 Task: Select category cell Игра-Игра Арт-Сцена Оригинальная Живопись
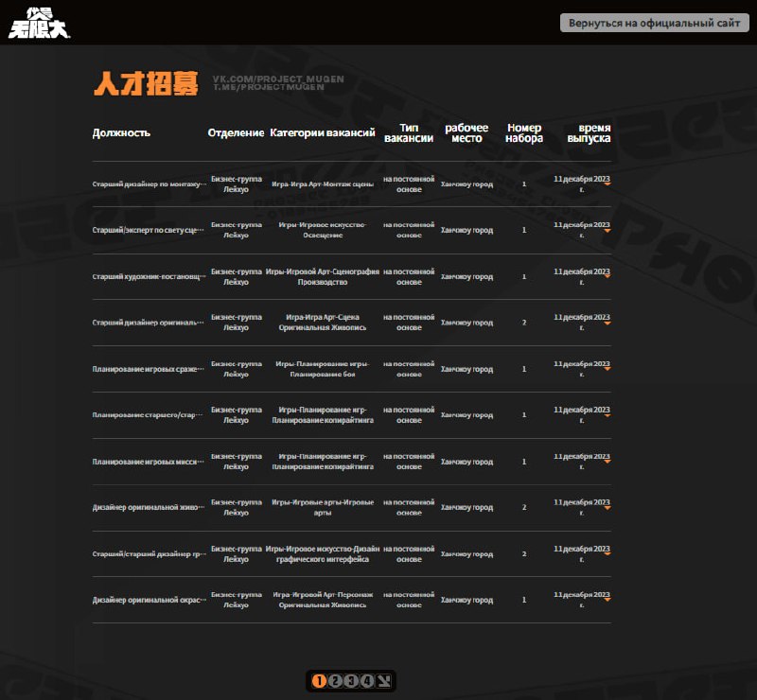point(323,323)
